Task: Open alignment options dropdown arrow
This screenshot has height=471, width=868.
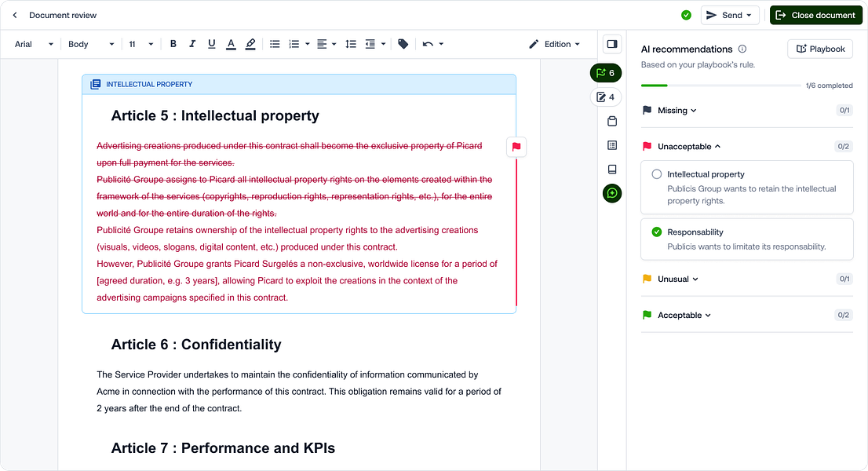Action: [334, 44]
